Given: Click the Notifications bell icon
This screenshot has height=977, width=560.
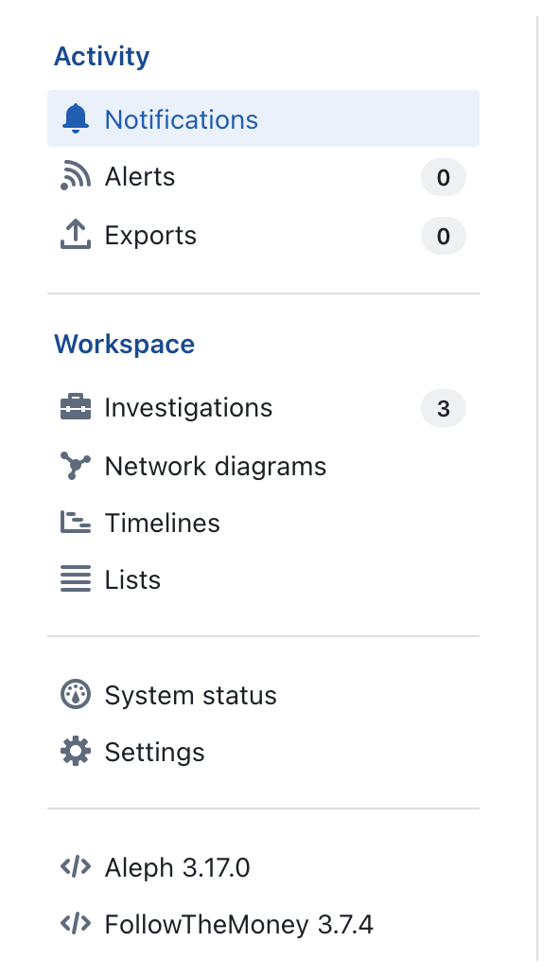Looking at the screenshot, I should coord(76,118).
